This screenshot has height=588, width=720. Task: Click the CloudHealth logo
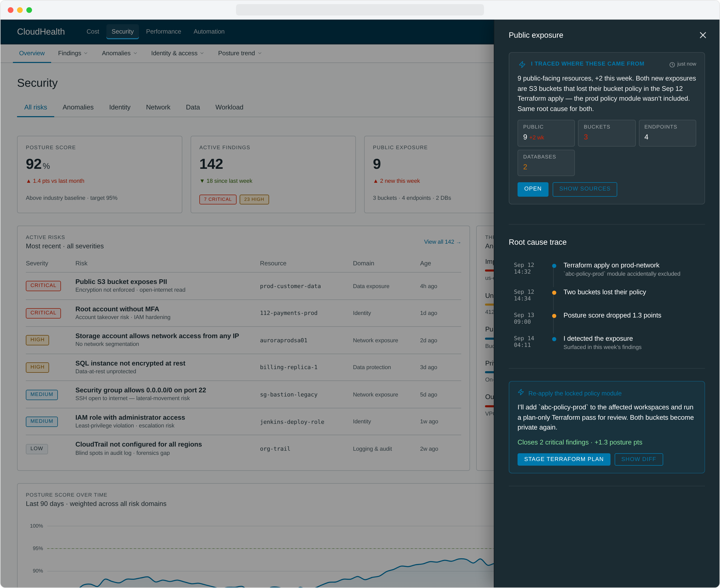(41, 31)
